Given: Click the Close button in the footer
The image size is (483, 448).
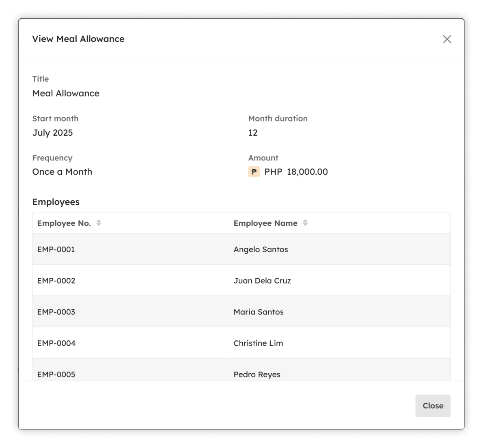Looking at the screenshot, I should pyautogui.click(x=433, y=405).
